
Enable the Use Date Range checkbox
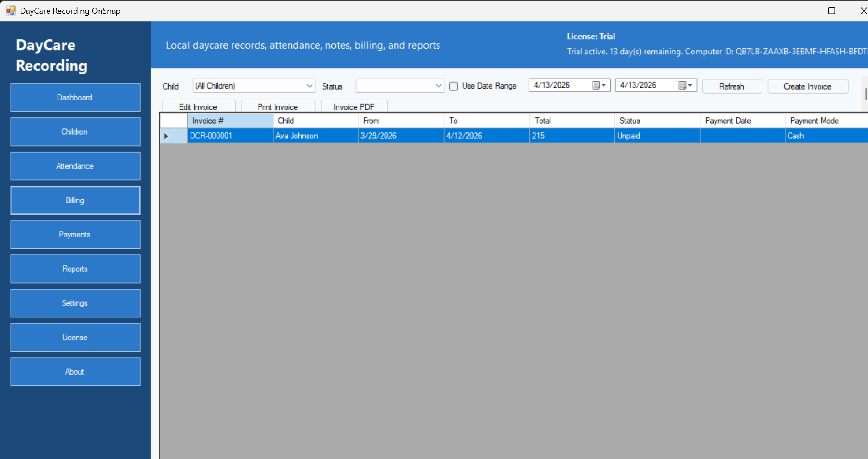click(454, 86)
